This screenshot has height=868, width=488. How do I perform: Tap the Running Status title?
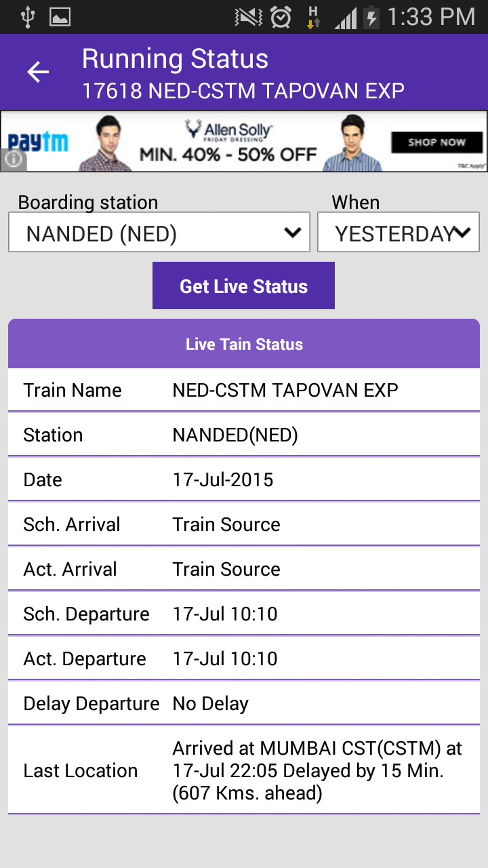pos(175,59)
